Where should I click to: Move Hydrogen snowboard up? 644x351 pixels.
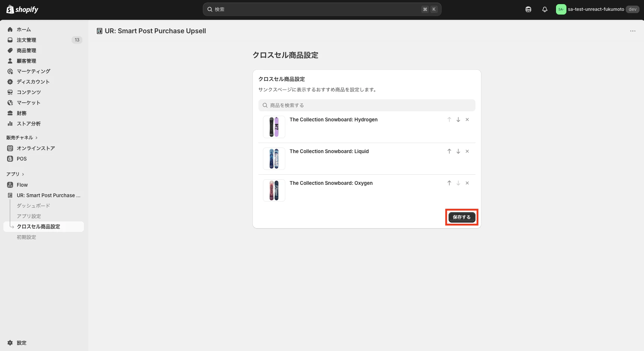click(449, 119)
